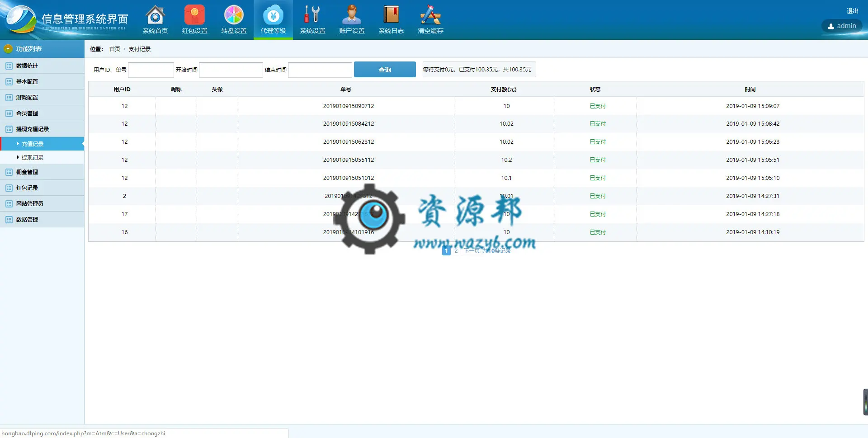
Task: Collapse the 功能列表 sidebar header
Action: pos(42,49)
